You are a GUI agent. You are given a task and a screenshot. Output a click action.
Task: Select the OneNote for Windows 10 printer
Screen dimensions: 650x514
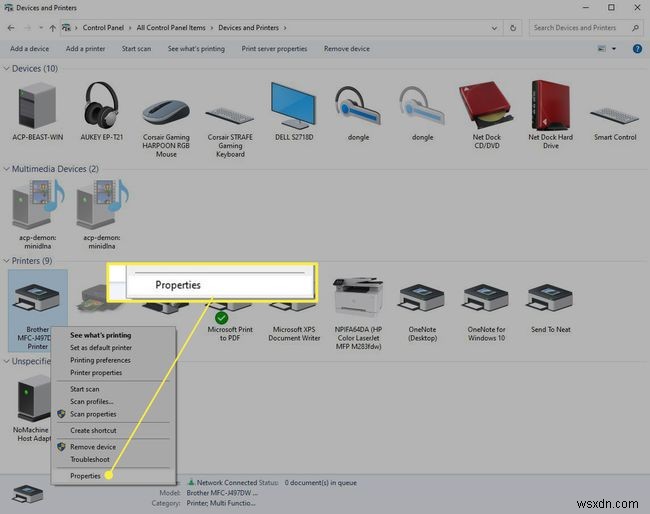pos(486,298)
